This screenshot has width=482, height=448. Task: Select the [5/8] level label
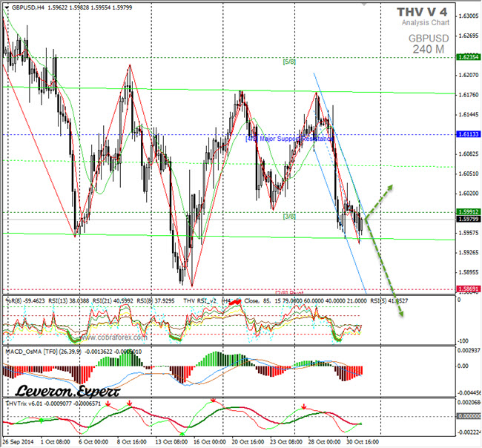click(288, 62)
